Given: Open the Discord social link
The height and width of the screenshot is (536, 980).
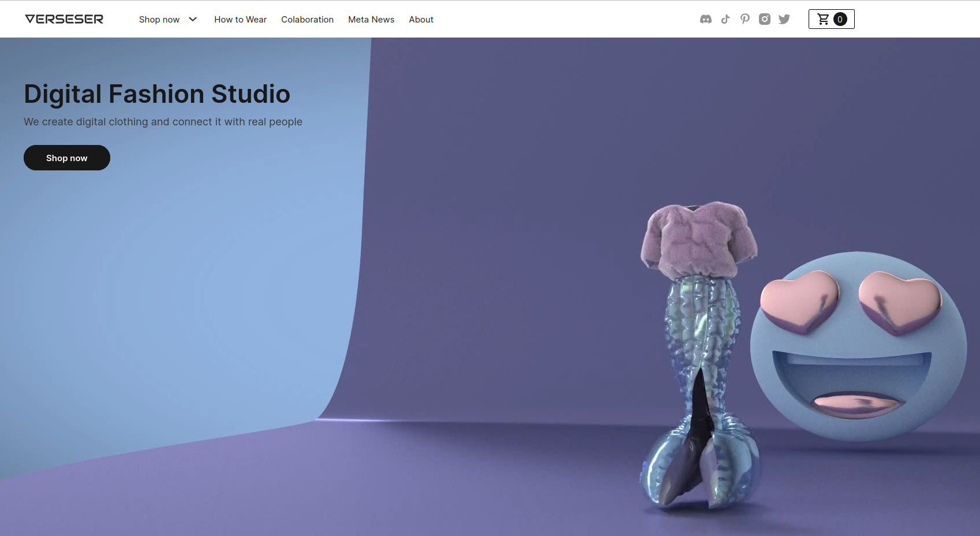Looking at the screenshot, I should point(705,19).
